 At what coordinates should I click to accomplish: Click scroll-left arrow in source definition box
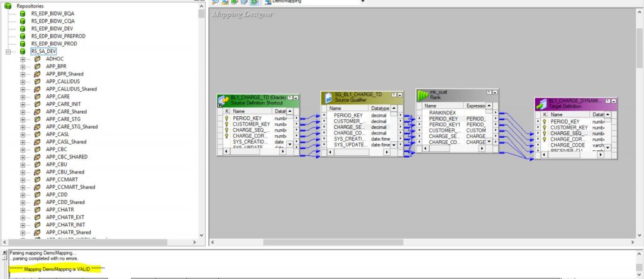pyautogui.click(x=226, y=151)
